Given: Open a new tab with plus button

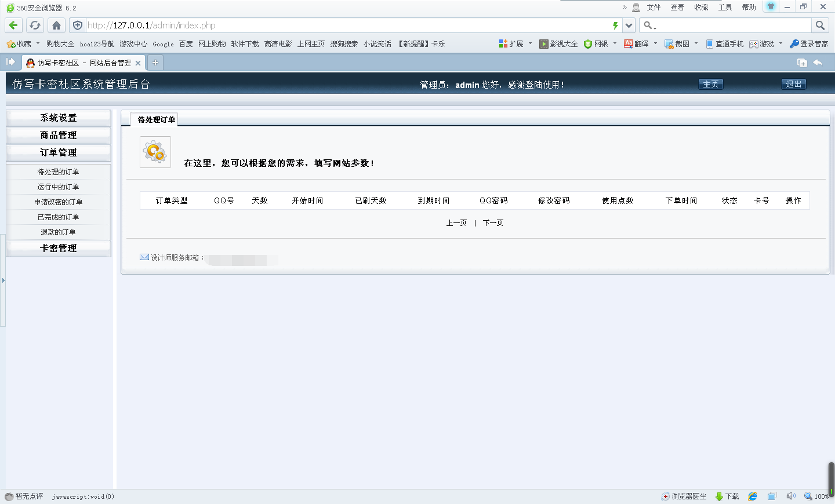Looking at the screenshot, I should [x=155, y=63].
